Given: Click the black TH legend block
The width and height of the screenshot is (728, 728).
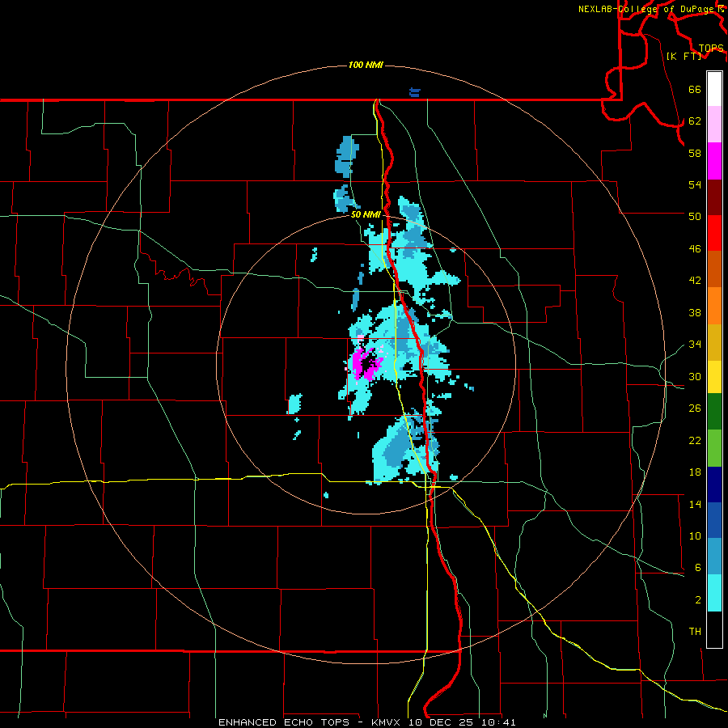Looking at the screenshot, I should tap(714, 629).
